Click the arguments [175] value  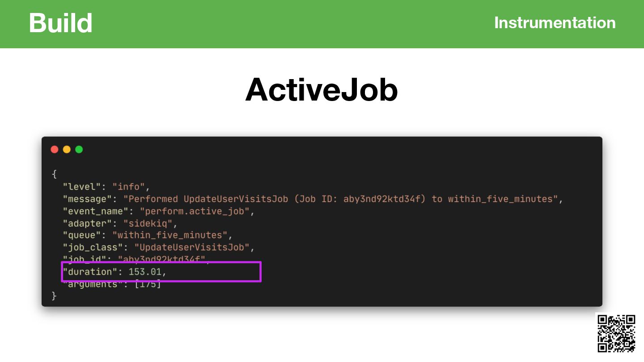148,284
